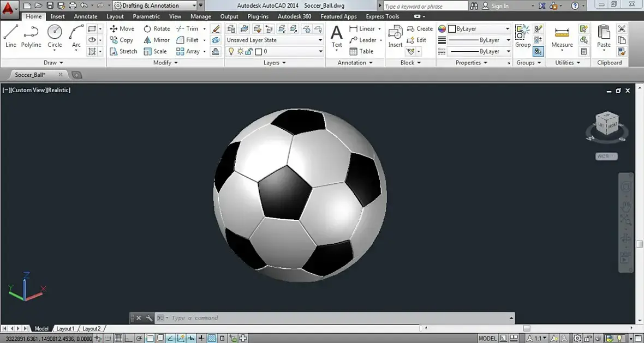Toggle Polar Tracking in status bar
The image size is (644, 343).
[x=139, y=339]
